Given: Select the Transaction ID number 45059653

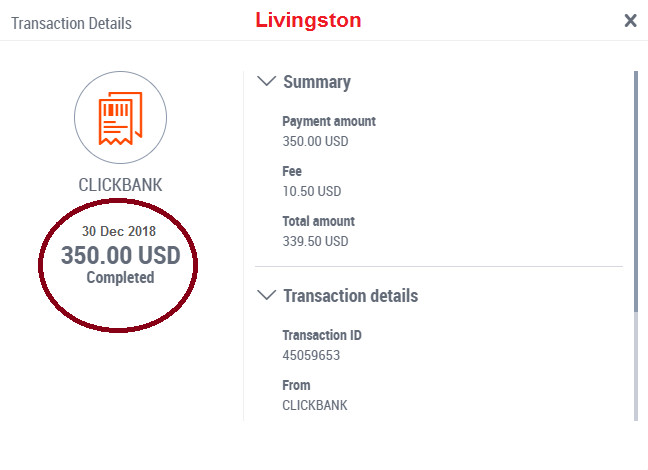Looking at the screenshot, I should pyautogui.click(x=311, y=355).
